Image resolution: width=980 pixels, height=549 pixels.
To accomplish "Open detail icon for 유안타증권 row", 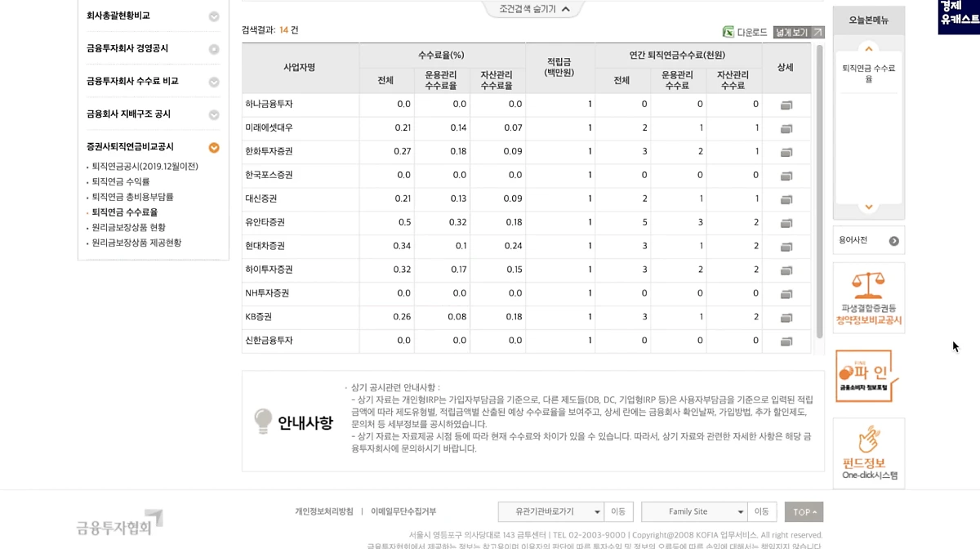I will (x=786, y=224).
